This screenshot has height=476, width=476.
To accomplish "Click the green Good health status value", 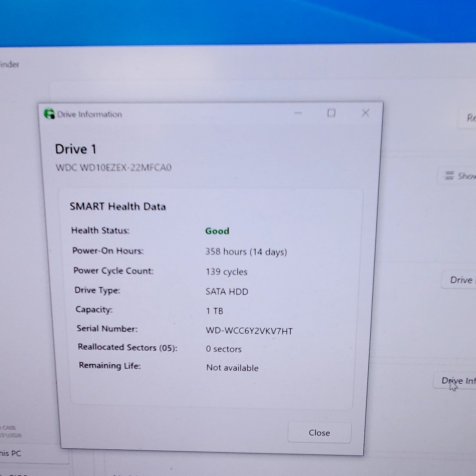I will pos(217,231).
